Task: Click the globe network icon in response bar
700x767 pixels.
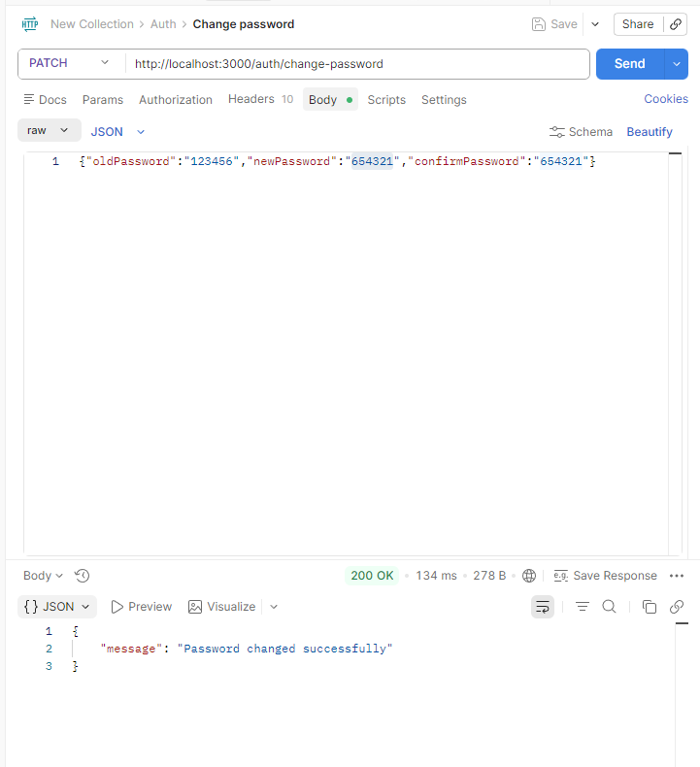Action: (x=529, y=576)
